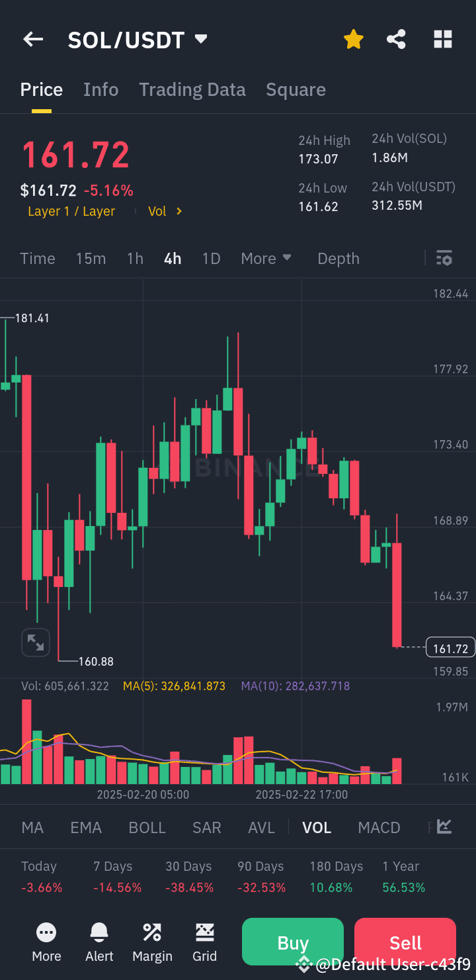Viewport: 476px width, 980px height.
Task: Toggle the BOLL indicator on the chart
Action: pos(147,827)
